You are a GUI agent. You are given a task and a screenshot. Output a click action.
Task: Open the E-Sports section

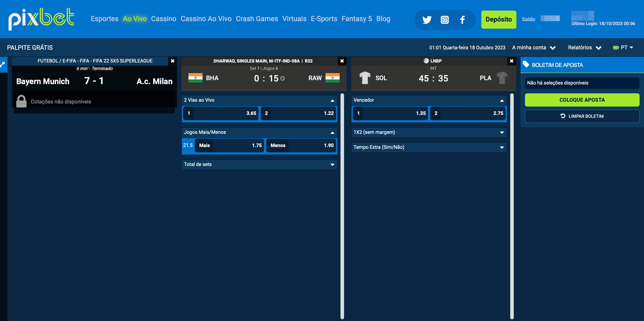pos(324,19)
